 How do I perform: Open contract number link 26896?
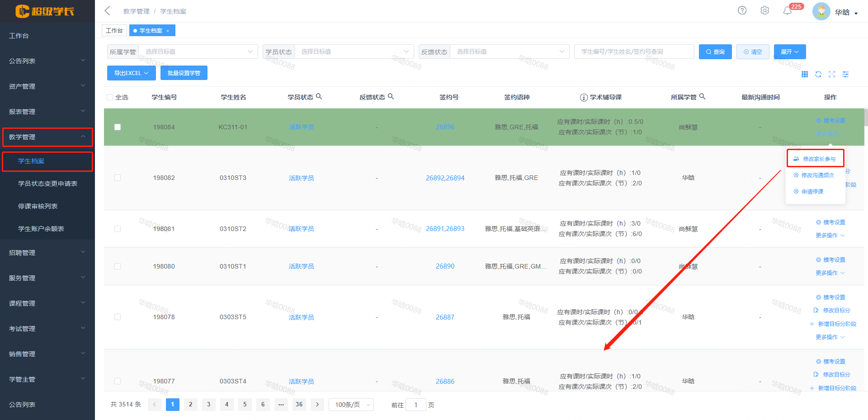tap(445, 127)
